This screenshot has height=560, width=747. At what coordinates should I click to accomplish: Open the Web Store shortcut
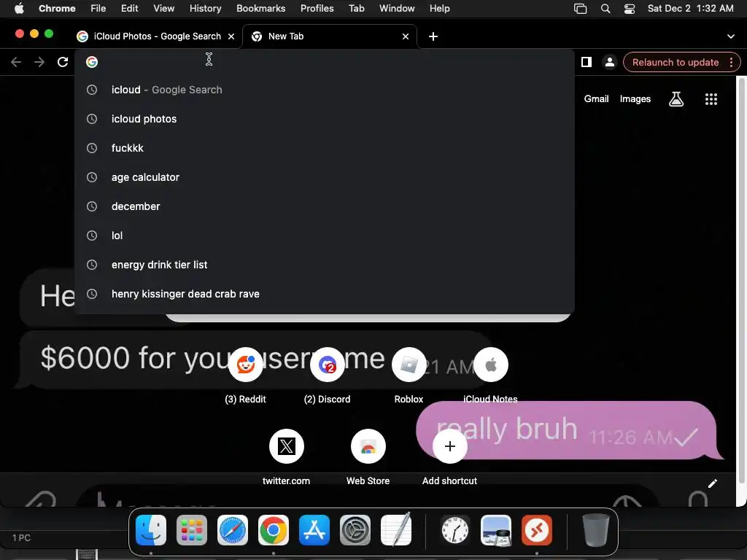coord(368,446)
